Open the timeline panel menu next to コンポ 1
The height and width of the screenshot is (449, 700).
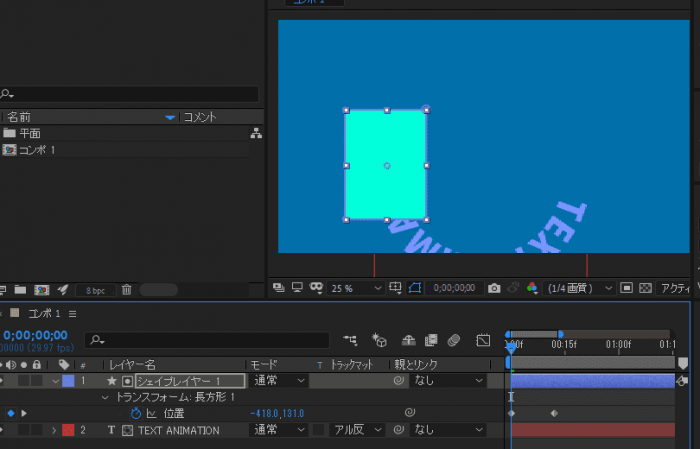point(72,314)
